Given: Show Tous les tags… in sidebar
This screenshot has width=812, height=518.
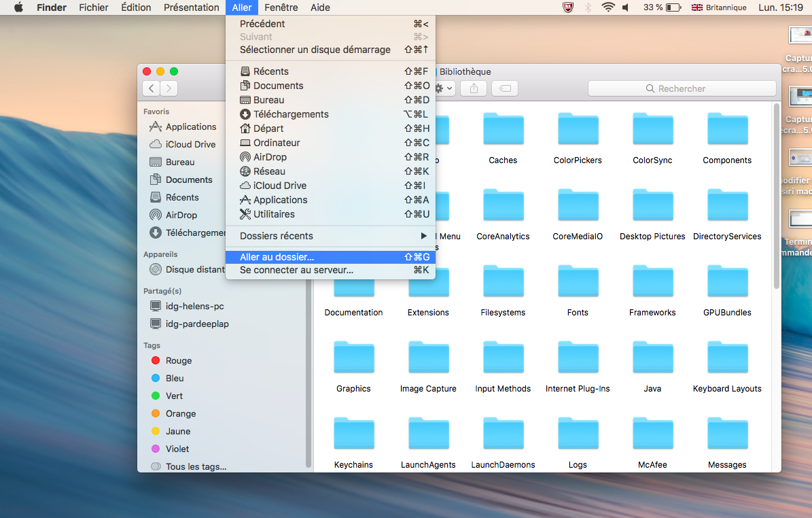Looking at the screenshot, I should pos(196,466).
